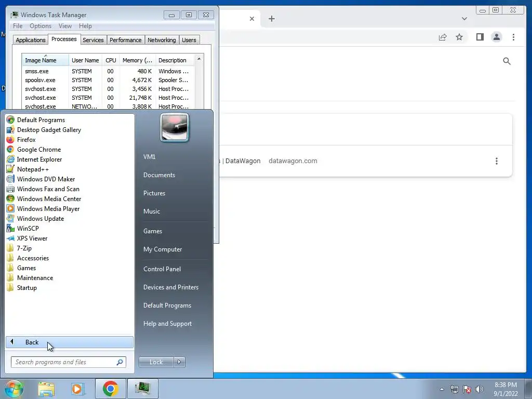Screen dimensions: 532x399
Task: Click Chrome share page icon
Action: (x=443, y=37)
